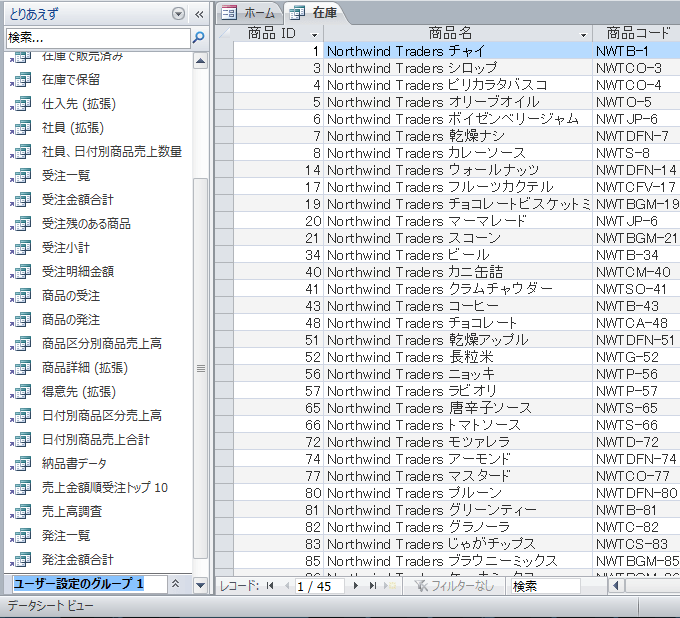Go to first record navigation button
Screen dimensions: 680x618
[270, 586]
